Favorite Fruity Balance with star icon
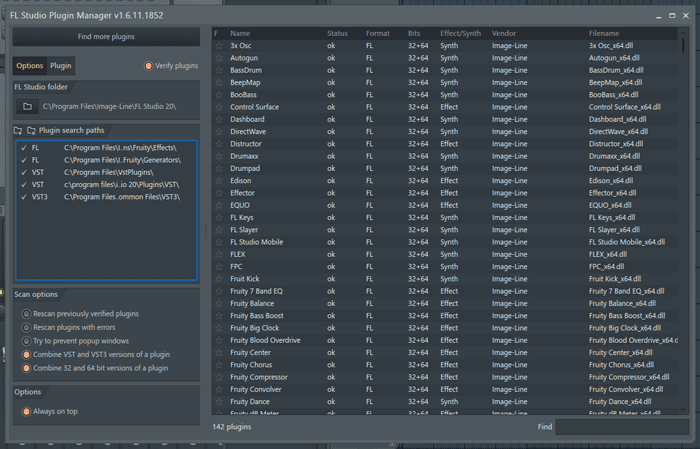Viewport: 700px width, 449px height. click(x=219, y=303)
